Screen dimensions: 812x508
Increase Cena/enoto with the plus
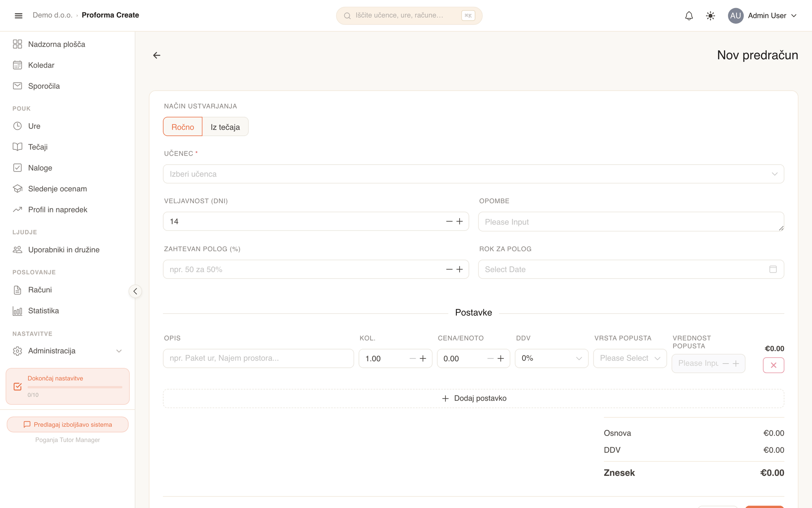pos(501,358)
